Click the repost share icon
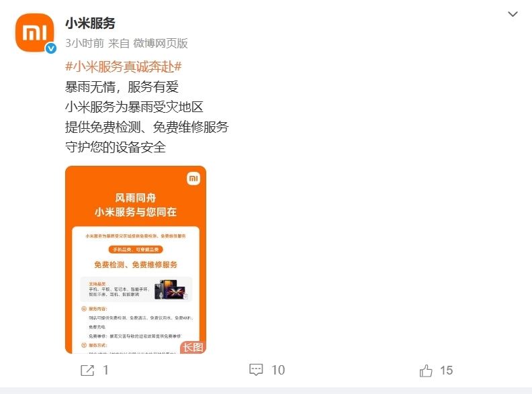This screenshot has width=532, height=394. pos(87,371)
